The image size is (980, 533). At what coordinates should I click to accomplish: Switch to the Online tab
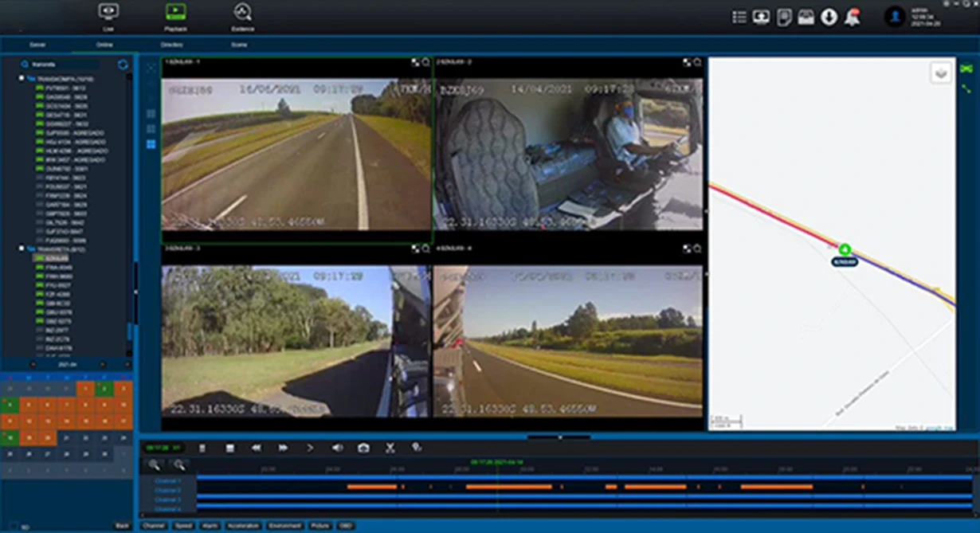(x=104, y=45)
